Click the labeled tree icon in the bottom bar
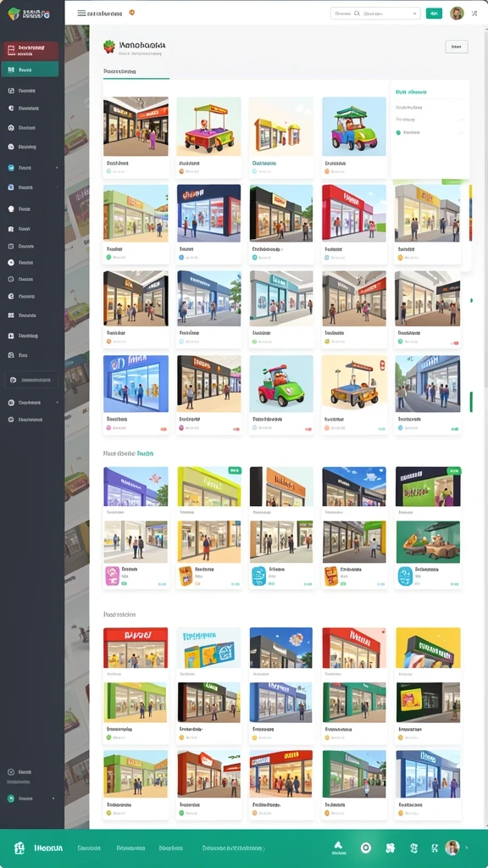 (338, 848)
